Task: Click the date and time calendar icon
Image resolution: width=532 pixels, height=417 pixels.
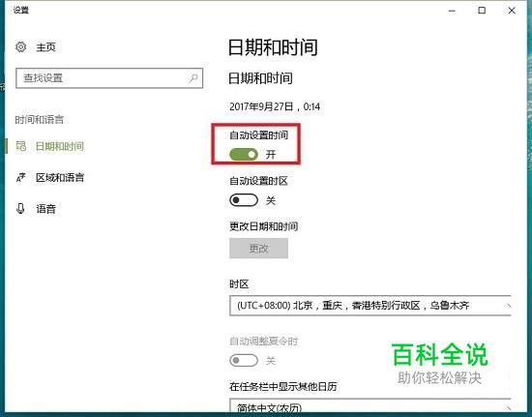Action: point(21,146)
